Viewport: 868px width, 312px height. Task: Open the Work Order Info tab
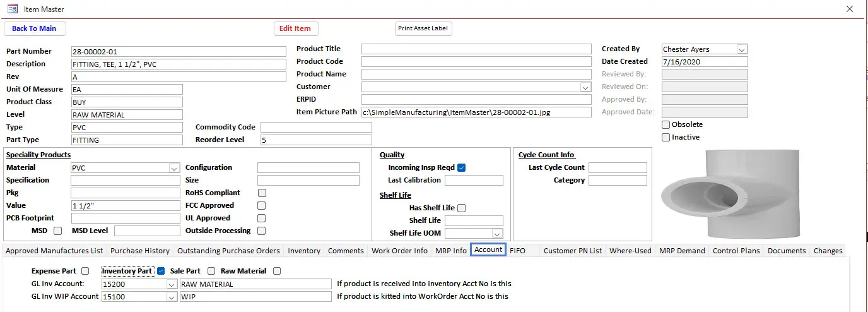pos(399,251)
